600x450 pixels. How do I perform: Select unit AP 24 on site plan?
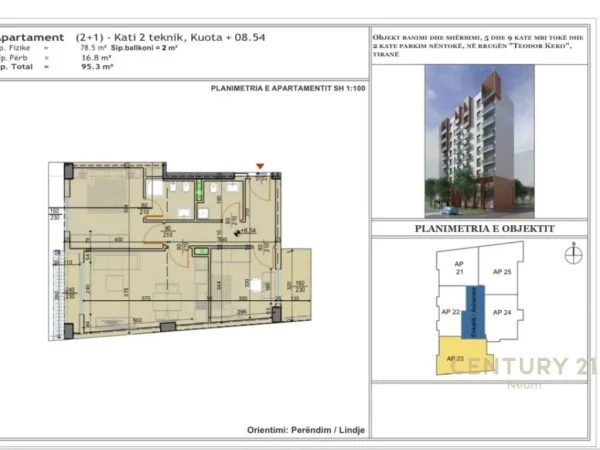click(503, 312)
